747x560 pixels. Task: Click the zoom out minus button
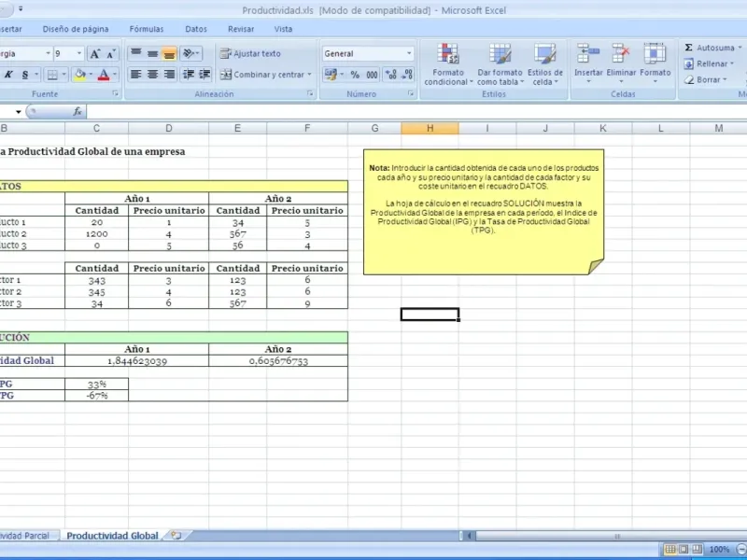741,549
